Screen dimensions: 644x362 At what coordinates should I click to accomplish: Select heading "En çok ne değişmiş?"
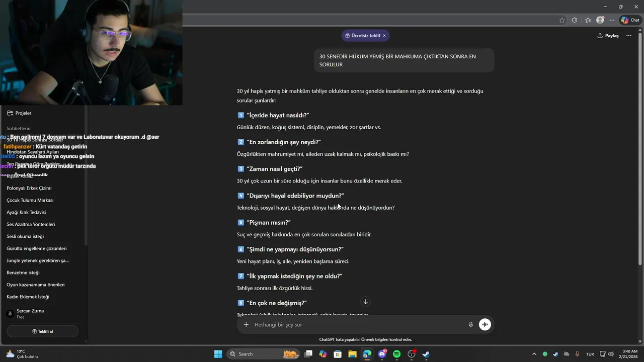point(277,303)
